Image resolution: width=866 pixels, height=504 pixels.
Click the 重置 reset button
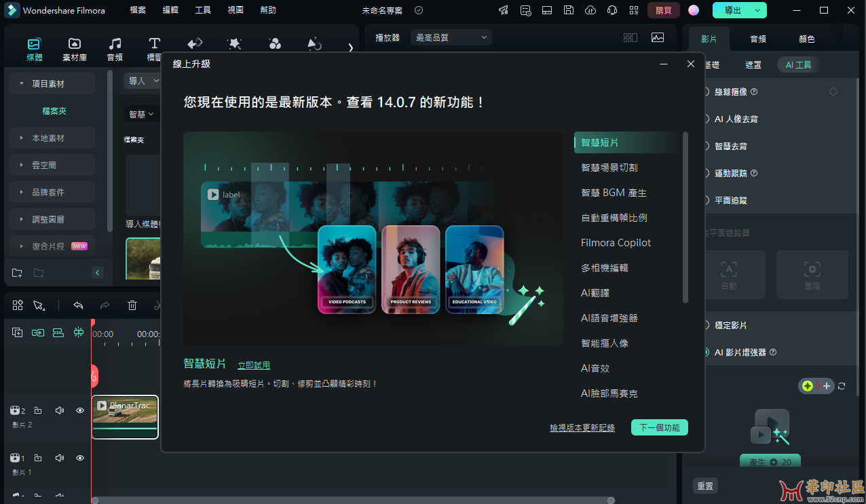(x=705, y=486)
